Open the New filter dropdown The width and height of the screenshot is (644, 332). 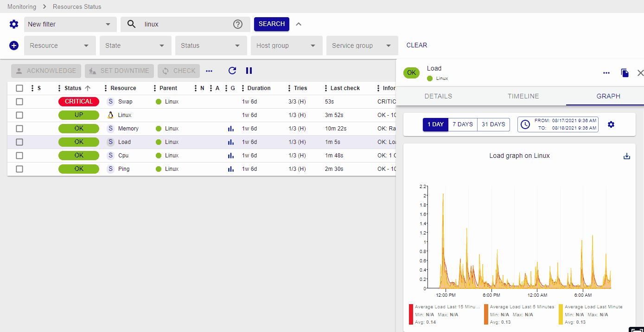(x=69, y=24)
